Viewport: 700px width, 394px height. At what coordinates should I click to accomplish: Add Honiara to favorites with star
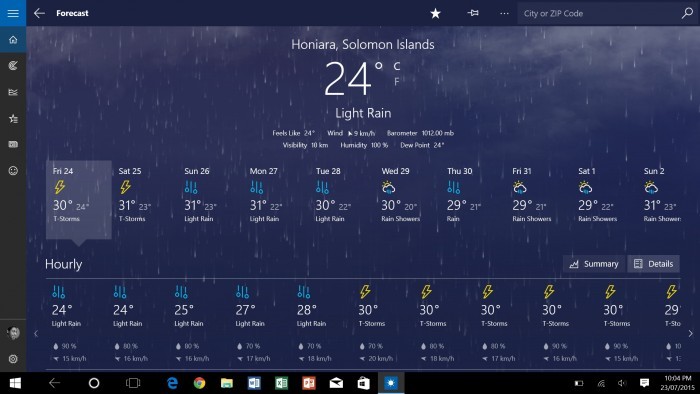pyautogui.click(x=435, y=13)
